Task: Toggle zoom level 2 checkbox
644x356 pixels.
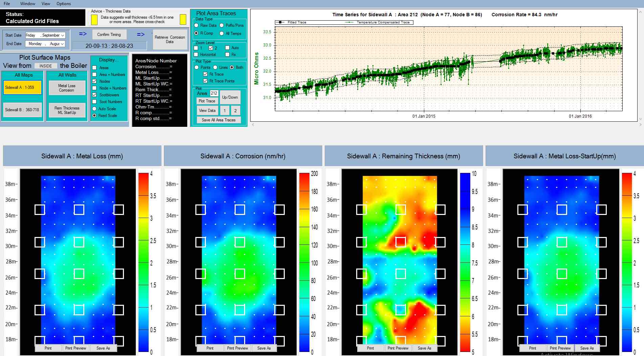Action: [211, 48]
